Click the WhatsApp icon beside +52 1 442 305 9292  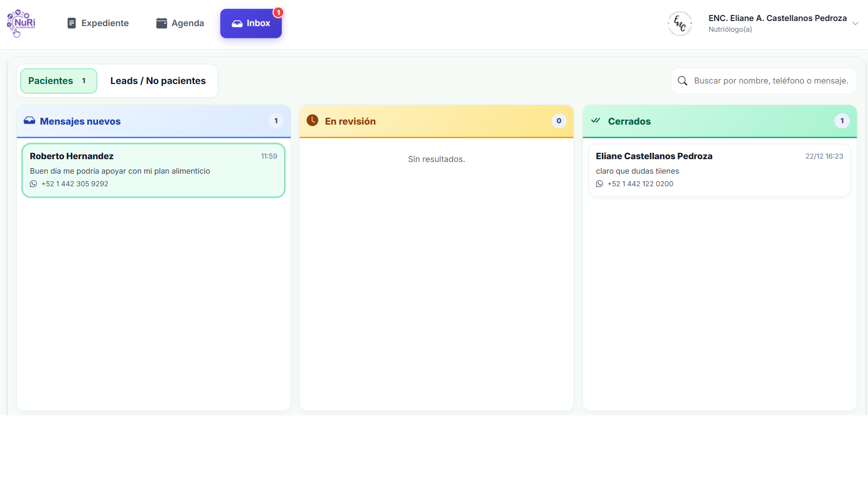point(34,184)
